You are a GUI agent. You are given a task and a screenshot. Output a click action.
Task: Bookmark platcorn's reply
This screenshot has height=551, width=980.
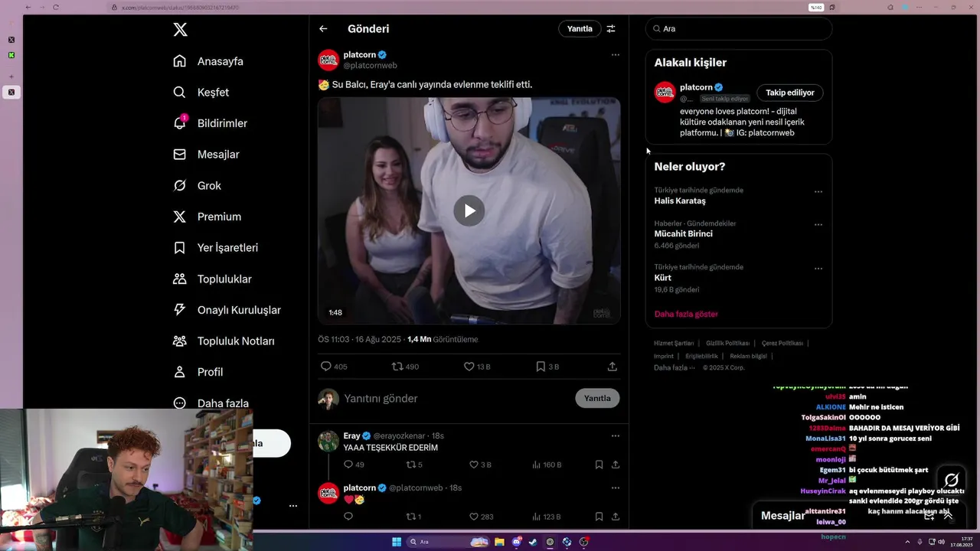tap(599, 517)
